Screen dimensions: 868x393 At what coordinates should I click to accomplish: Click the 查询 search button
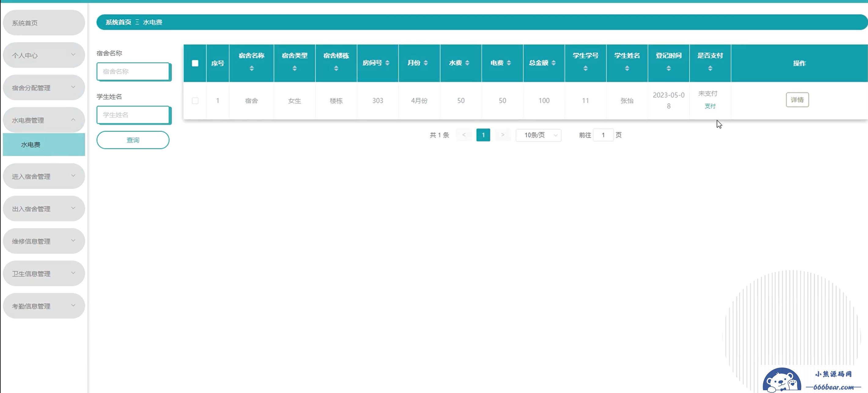[133, 140]
